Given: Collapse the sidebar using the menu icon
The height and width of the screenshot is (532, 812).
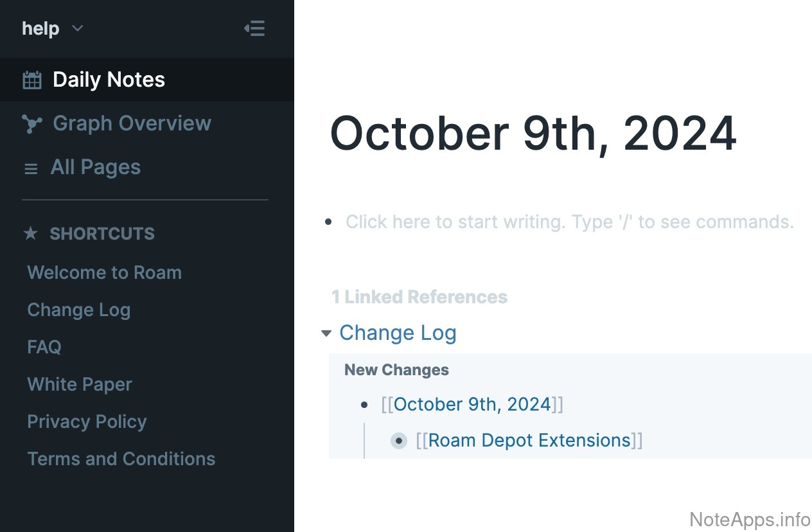Looking at the screenshot, I should click(254, 28).
